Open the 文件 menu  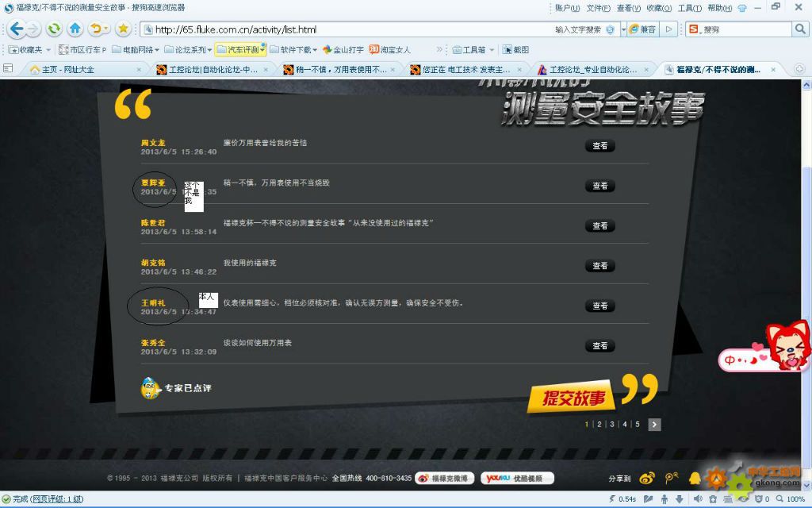(x=598, y=8)
